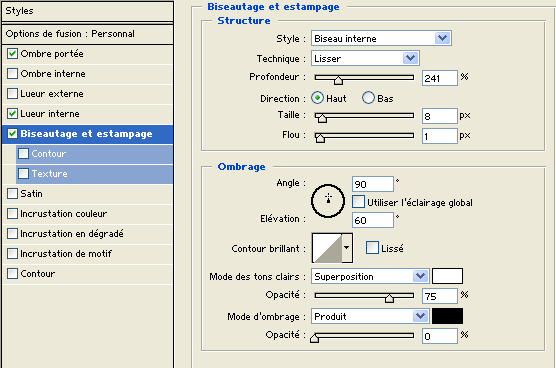Screen dimensions: 556x368
Task: Click the Profondeur slider handle
Action: point(338,80)
